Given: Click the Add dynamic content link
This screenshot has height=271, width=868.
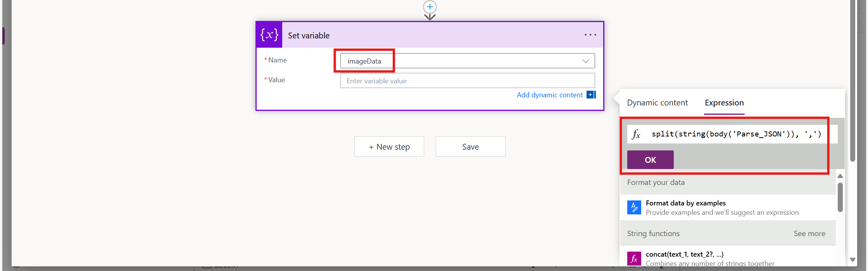Looking at the screenshot, I should coord(549,95).
